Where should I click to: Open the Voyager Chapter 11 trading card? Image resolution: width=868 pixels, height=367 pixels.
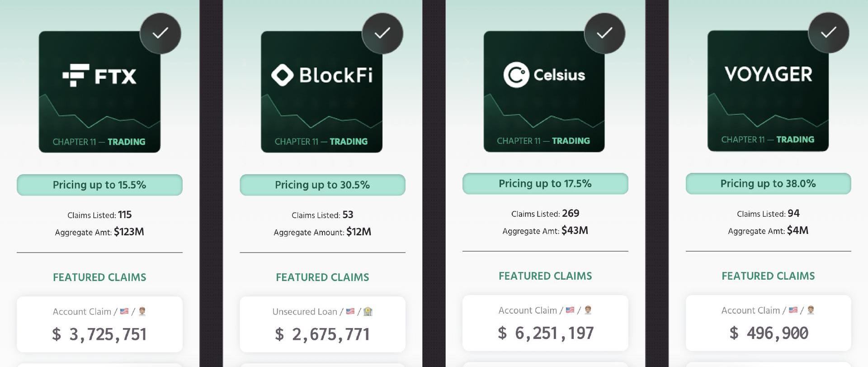[768, 91]
